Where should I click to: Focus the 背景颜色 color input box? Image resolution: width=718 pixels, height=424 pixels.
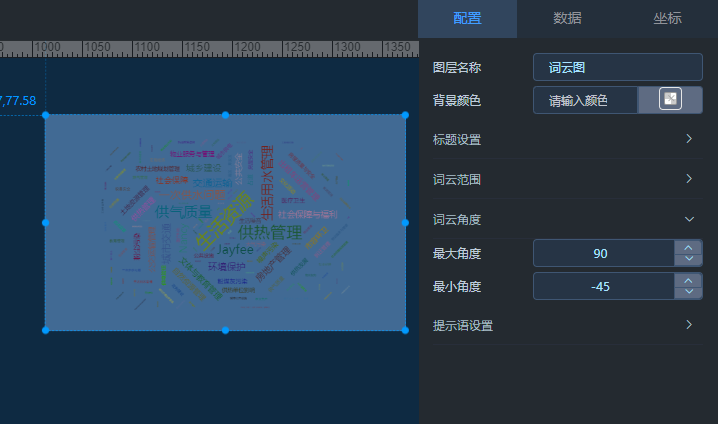[x=585, y=100]
